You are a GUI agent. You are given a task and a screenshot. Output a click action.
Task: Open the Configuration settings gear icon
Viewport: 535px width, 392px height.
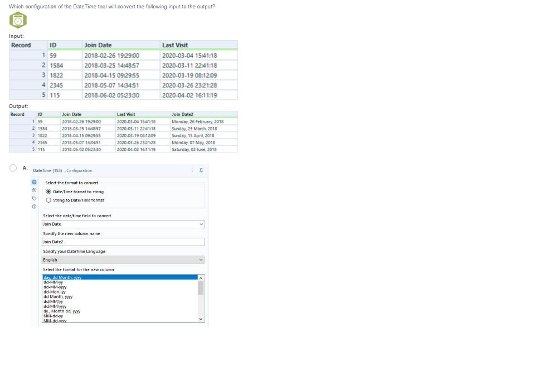pyautogui.click(x=34, y=182)
